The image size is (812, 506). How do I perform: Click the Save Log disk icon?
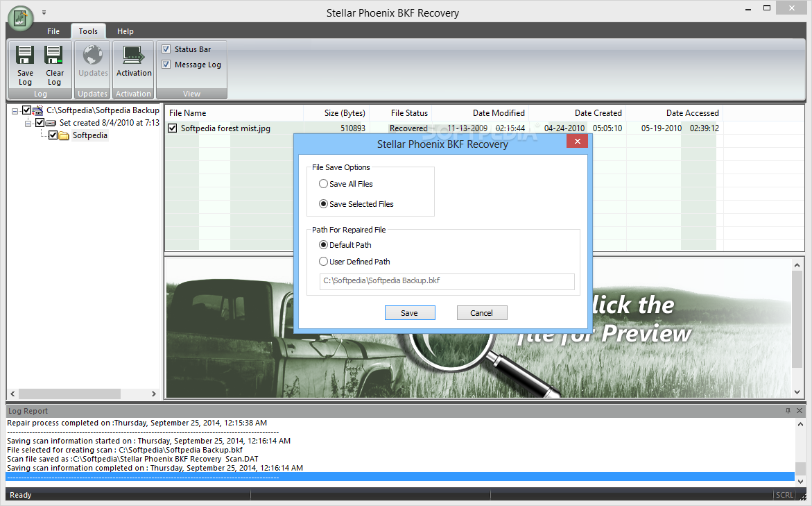25,55
